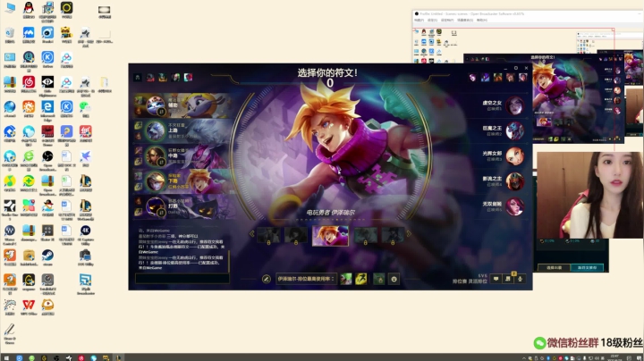Open the notes icon with yellow badge
Image resolution: width=644 pixels, height=361 pixels.
[x=508, y=279]
